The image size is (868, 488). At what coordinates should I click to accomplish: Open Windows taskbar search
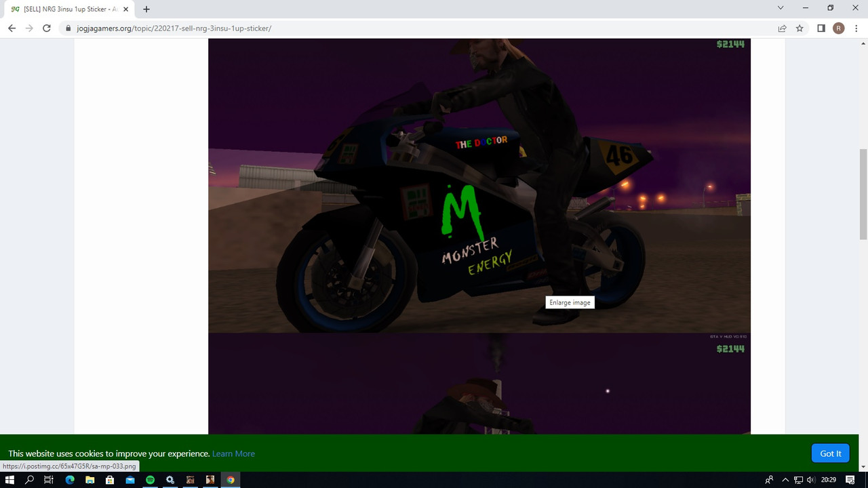tap(29, 480)
